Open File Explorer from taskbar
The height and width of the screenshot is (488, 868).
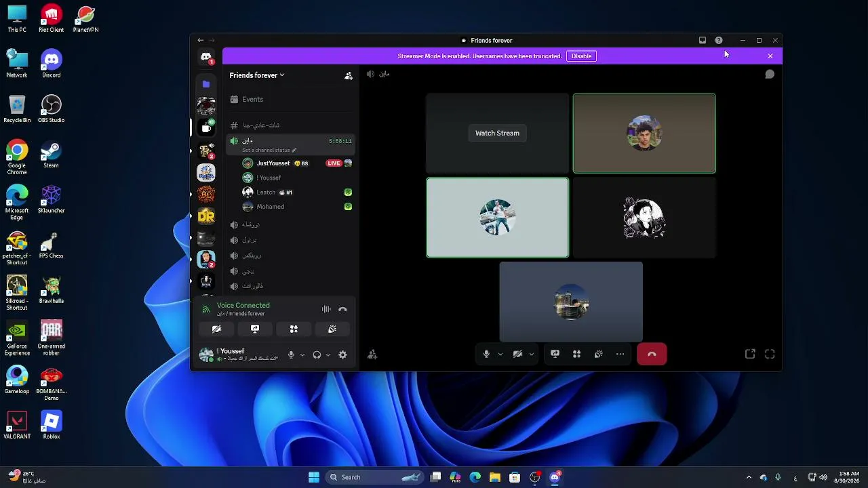tap(495, 477)
